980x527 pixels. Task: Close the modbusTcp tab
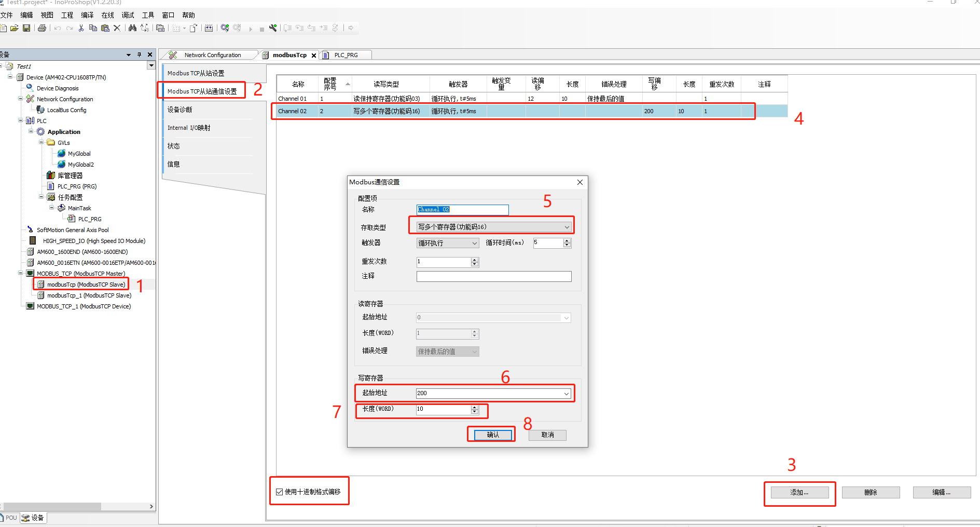pos(314,56)
